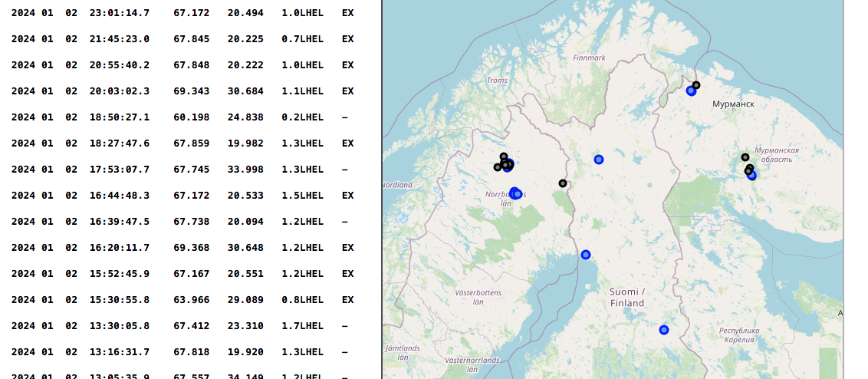Select magnitude 0.8LHEL

[x=302, y=300]
